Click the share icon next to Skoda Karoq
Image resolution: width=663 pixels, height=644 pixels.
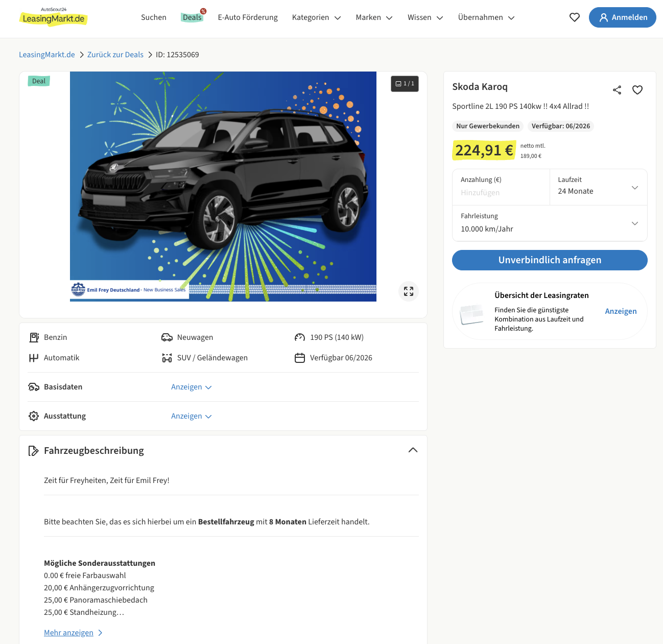(617, 90)
